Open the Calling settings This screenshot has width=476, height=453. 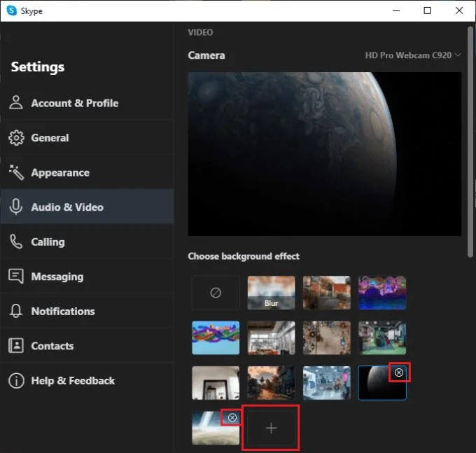pos(87,242)
